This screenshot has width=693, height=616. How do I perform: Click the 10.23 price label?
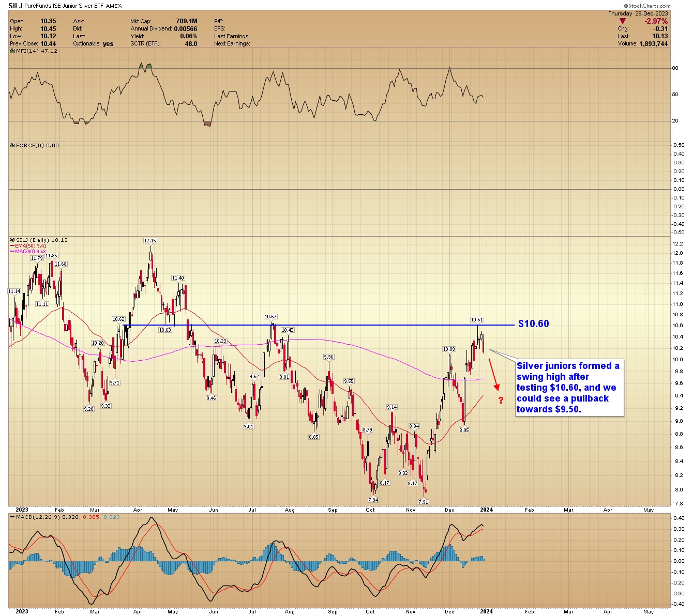pos(220,341)
